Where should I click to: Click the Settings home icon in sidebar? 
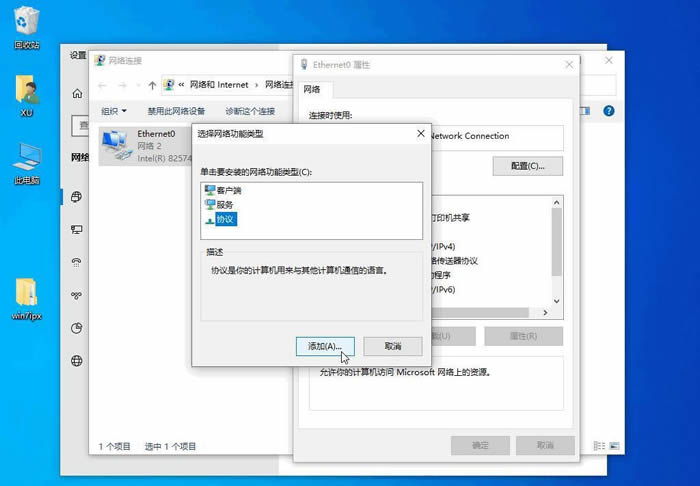[x=77, y=93]
